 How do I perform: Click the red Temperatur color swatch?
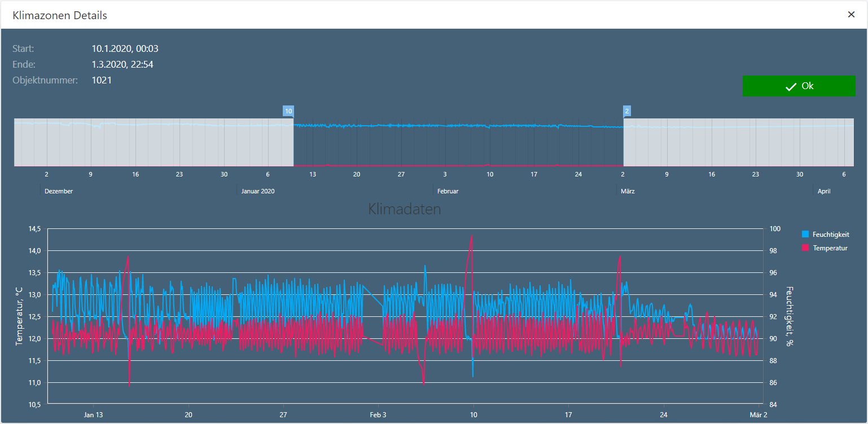click(805, 248)
